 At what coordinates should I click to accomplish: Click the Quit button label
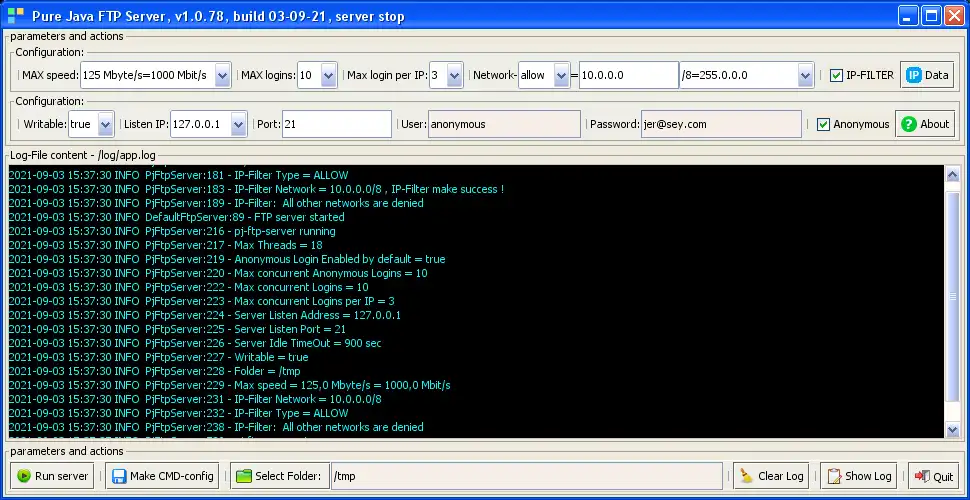(x=943, y=476)
